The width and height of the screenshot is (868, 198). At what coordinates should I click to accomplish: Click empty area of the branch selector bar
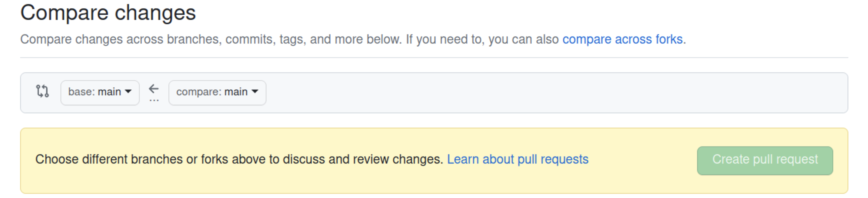(x=539, y=93)
